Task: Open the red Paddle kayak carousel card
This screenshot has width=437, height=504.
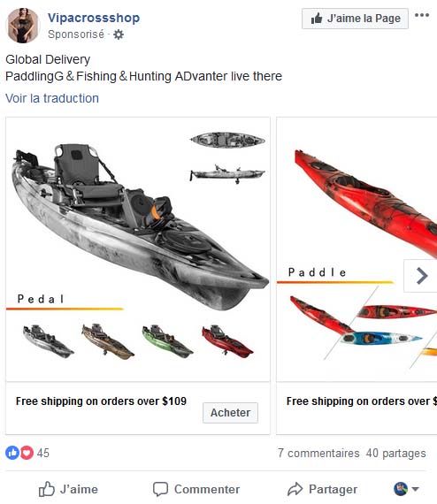Action: 356,249
